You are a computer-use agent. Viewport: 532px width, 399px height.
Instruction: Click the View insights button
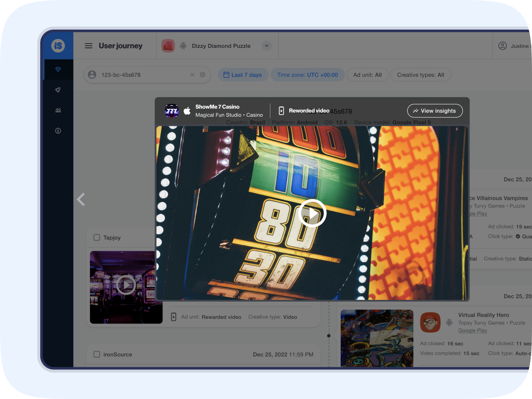coord(435,111)
